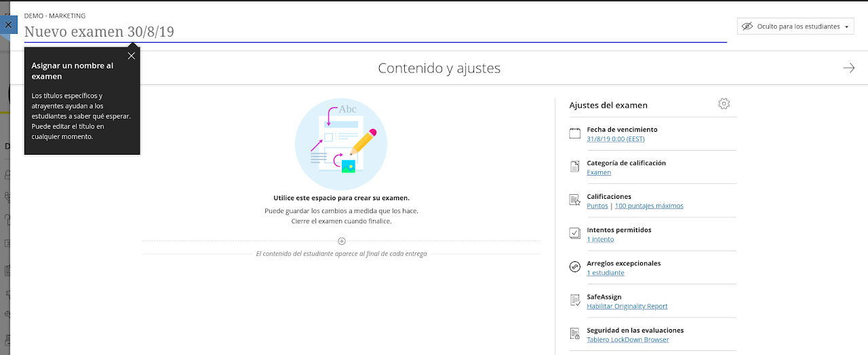Open exam settings gear icon
Screen dimensions: 868x355
(724, 104)
